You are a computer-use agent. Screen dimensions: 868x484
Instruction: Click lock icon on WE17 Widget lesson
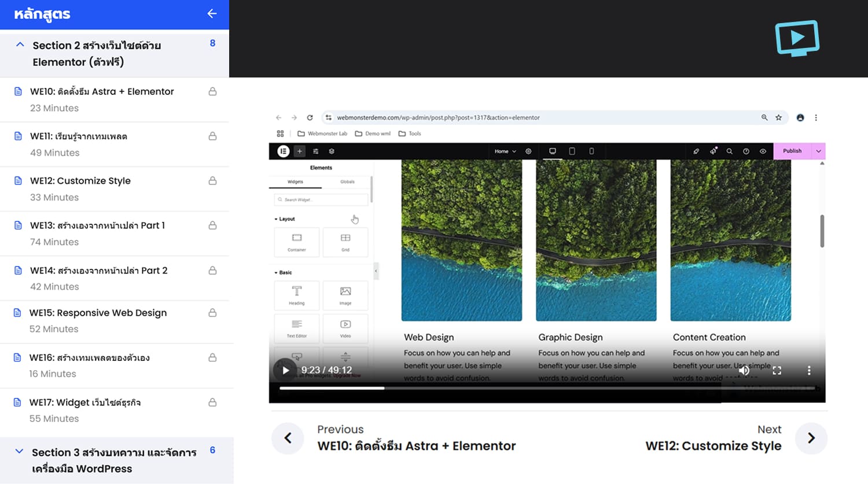pos(212,402)
